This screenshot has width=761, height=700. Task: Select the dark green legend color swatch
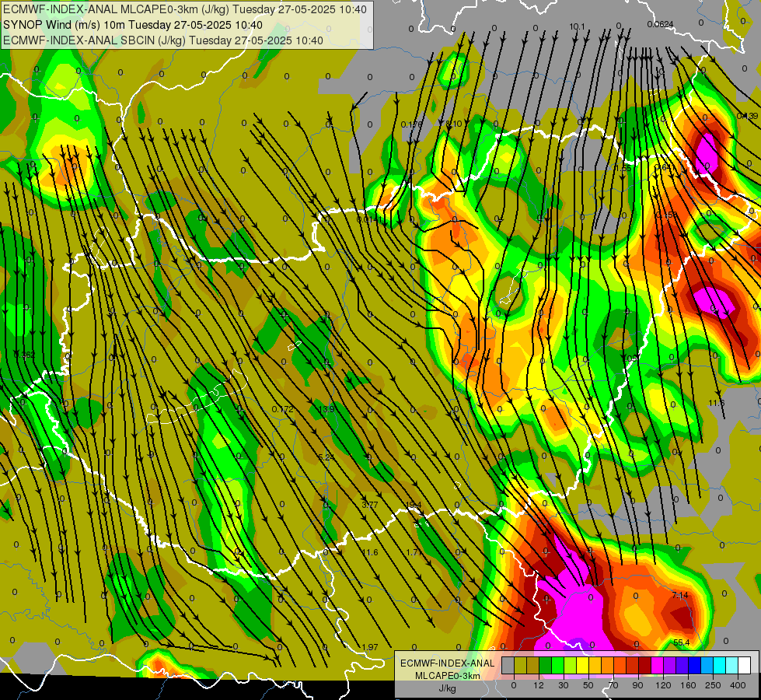(x=545, y=665)
